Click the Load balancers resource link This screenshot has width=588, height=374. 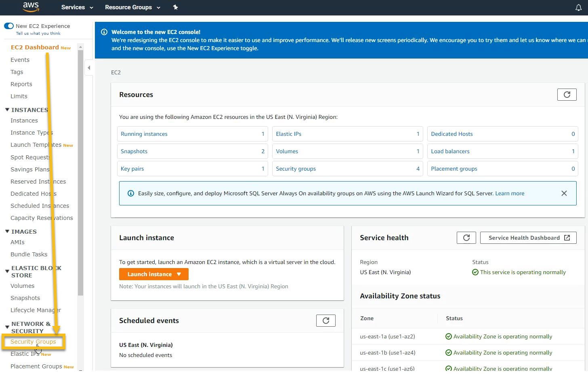[450, 151]
